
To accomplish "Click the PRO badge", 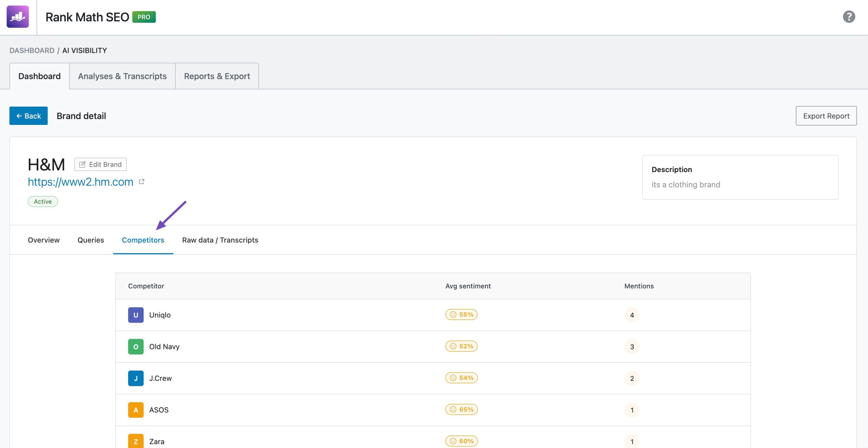I will (144, 17).
